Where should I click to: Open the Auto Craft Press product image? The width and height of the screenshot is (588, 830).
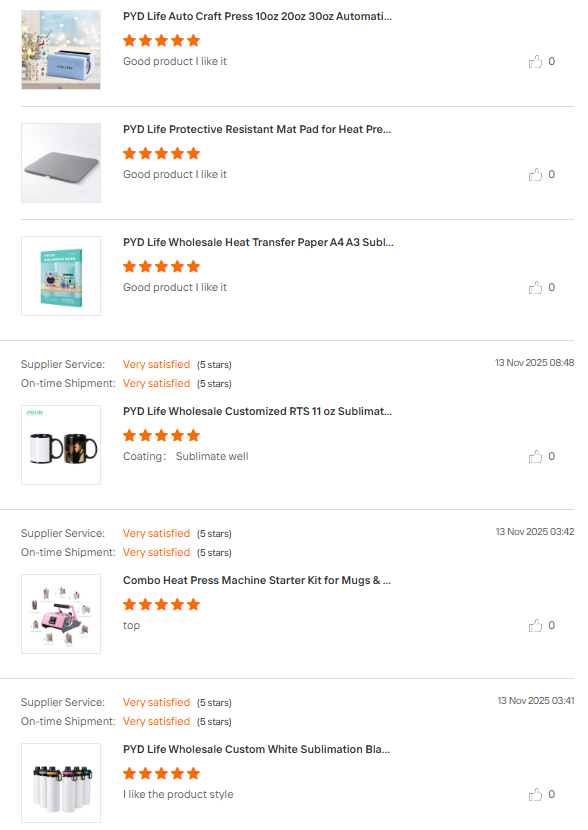point(61,50)
